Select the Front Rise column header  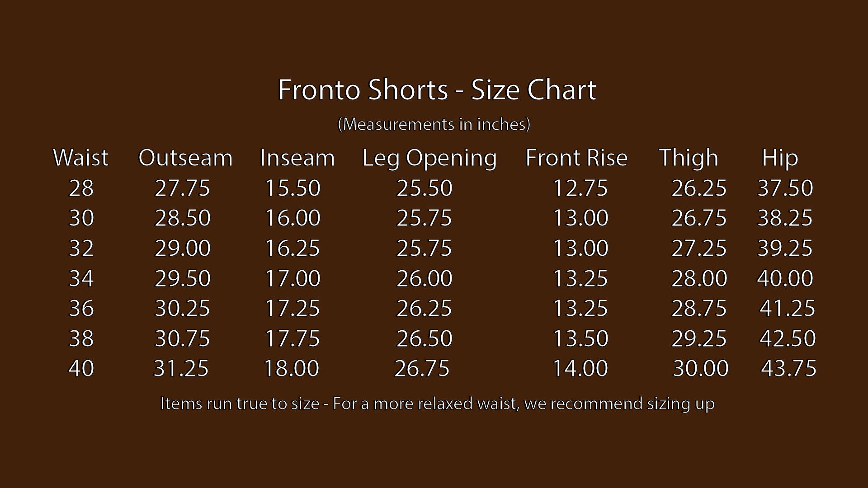click(x=576, y=158)
